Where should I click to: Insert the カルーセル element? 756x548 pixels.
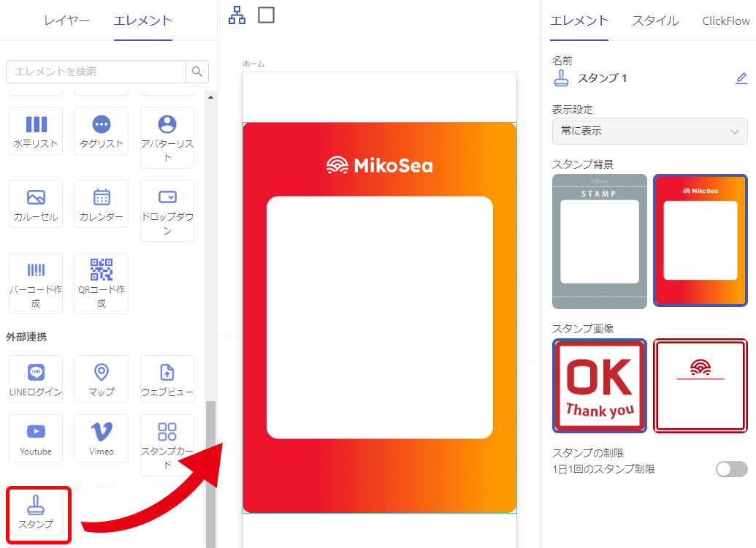36,204
